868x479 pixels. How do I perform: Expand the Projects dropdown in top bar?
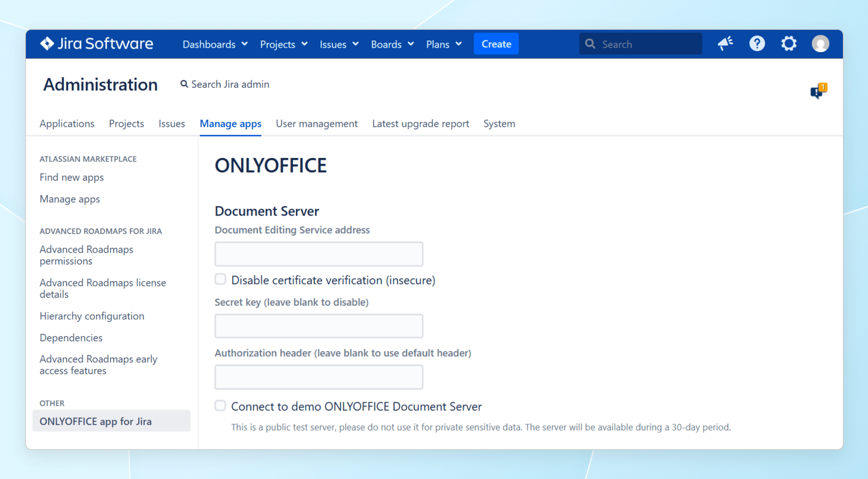[x=283, y=44]
